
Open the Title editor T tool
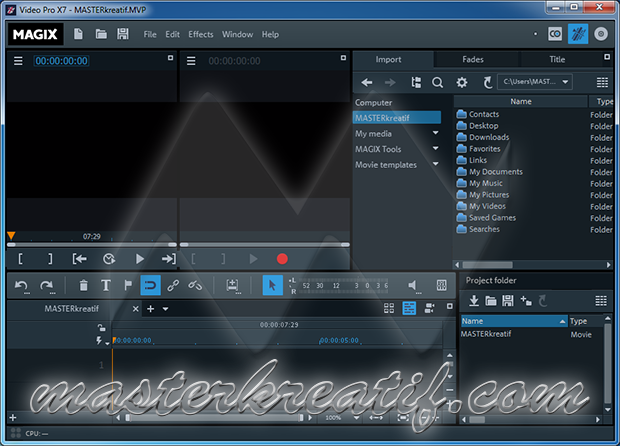pos(106,285)
